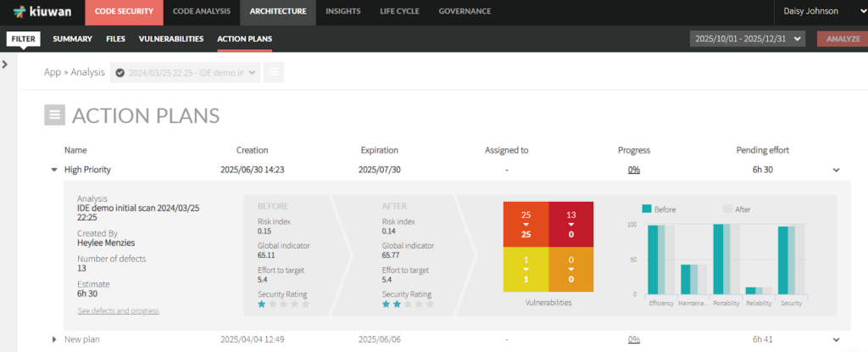Click App in the breadcrumb
The height and width of the screenshot is (352, 868).
coord(53,72)
